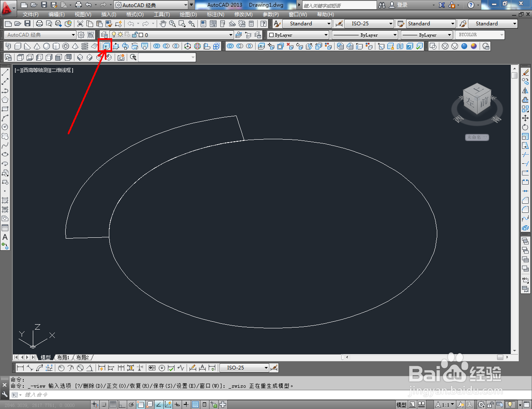Image resolution: width=532 pixels, height=409 pixels.
Task: Toggle Snap mode in status bar
Action: point(104,404)
